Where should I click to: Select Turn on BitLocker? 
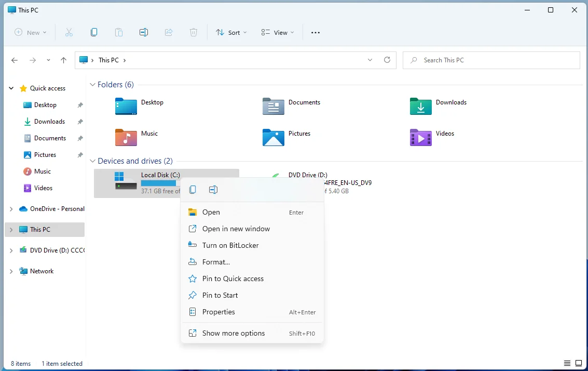[x=230, y=245]
